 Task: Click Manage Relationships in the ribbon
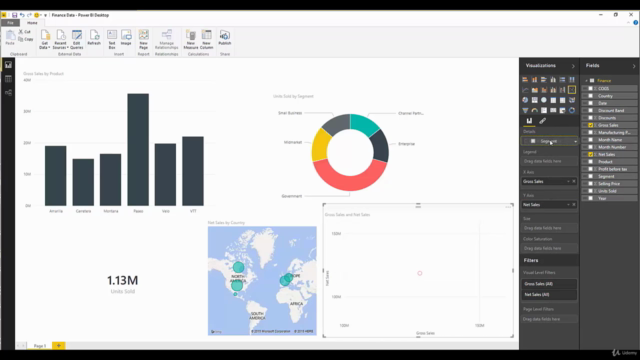pyautogui.click(x=167, y=40)
